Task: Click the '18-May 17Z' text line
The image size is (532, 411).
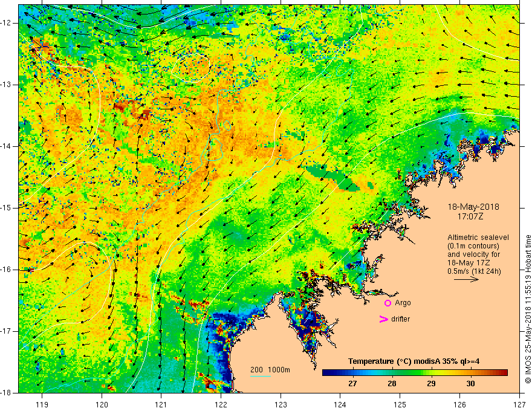Action: (x=469, y=263)
